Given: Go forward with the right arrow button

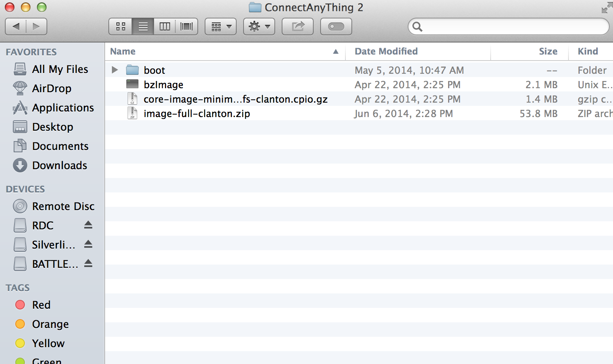Looking at the screenshot, I should pos(37,26).
